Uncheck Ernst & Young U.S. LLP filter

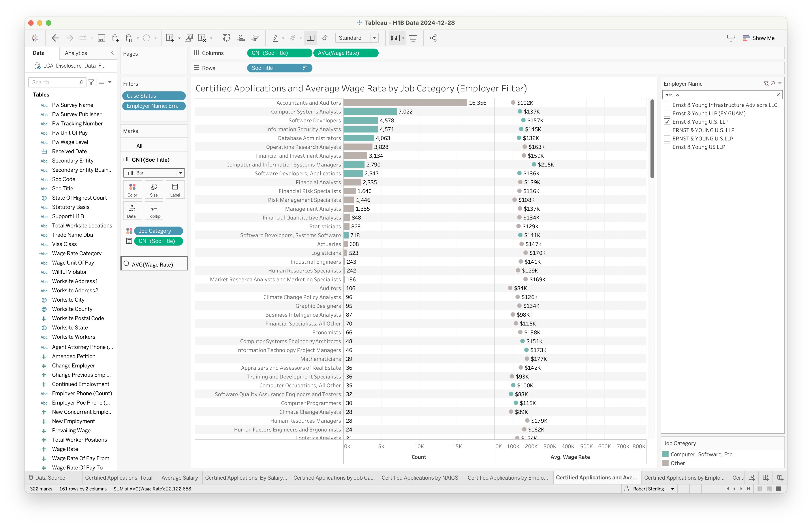coord(667,122)
